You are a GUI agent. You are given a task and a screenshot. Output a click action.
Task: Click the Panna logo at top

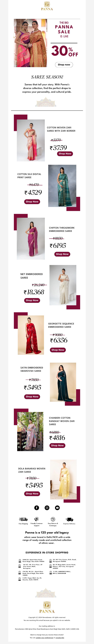click(47, 6)
